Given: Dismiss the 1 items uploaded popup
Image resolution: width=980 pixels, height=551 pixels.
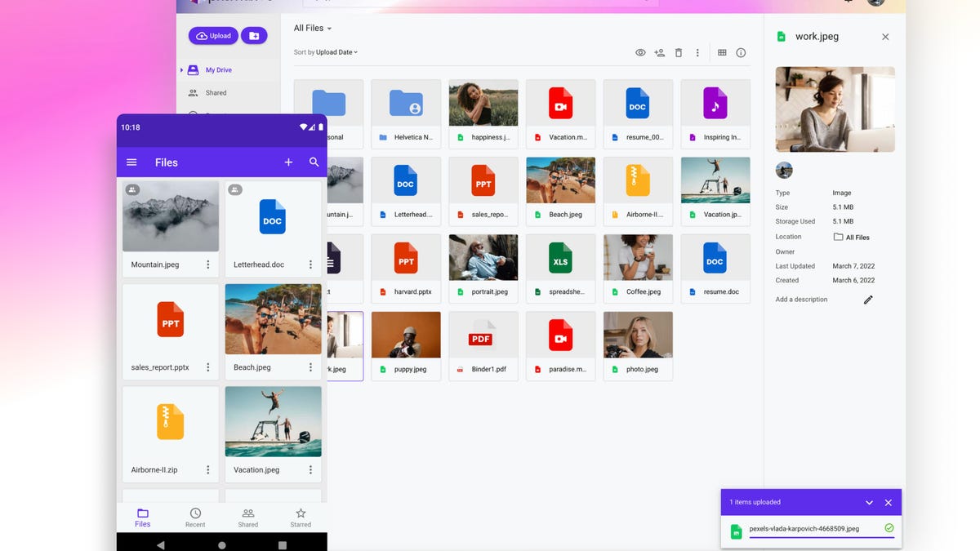Looking at the screenshot, I should [x=889, y=503].
